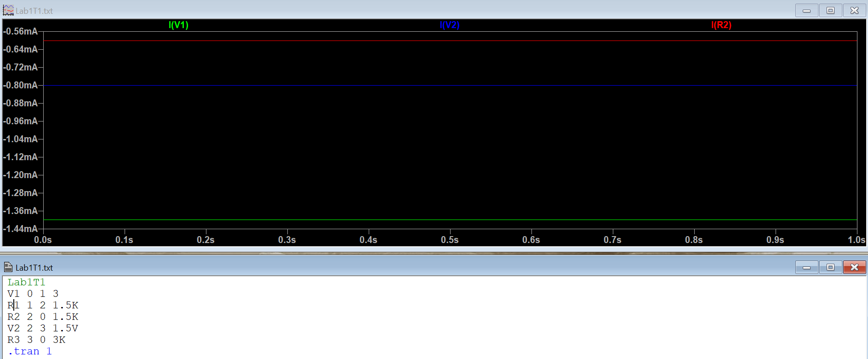Click the 1.0s time axis label
This screenshot has height=359, width=868.
pos(857,240)
